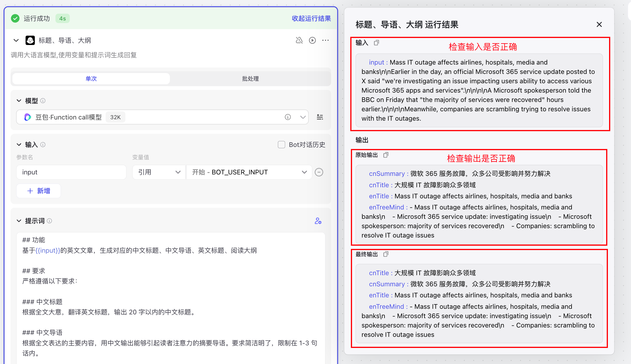Viewport: 631px width, 364px height.
Task: Collapse the 模型 section
Action: click(x=19, y=101)
